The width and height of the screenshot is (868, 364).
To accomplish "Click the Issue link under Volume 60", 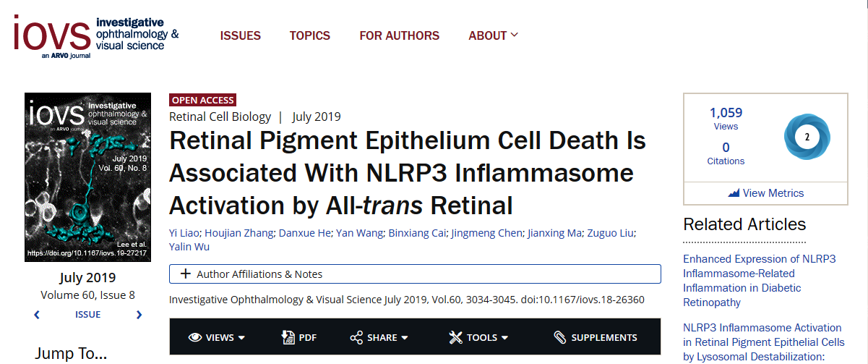I will (88, 315).
